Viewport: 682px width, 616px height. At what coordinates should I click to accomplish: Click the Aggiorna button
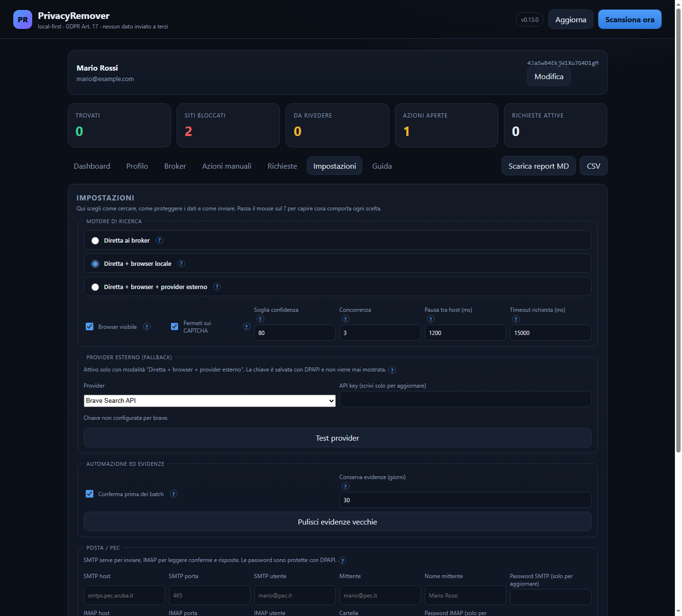571,19
